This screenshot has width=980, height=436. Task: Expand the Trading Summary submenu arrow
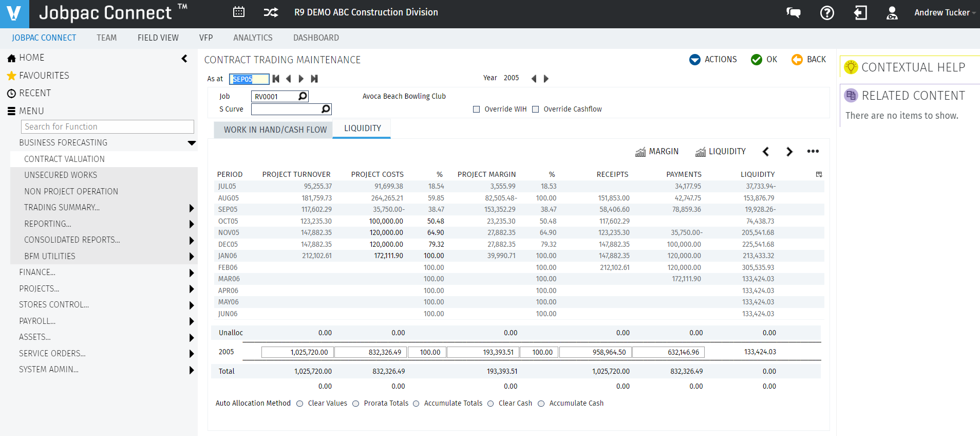click(x=191, y=208)
